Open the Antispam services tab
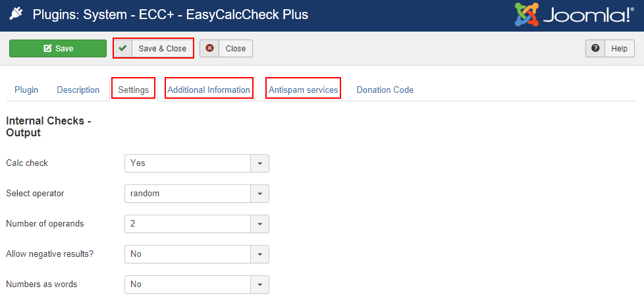This screenshot has width=644, height=297. coord(303,90)
